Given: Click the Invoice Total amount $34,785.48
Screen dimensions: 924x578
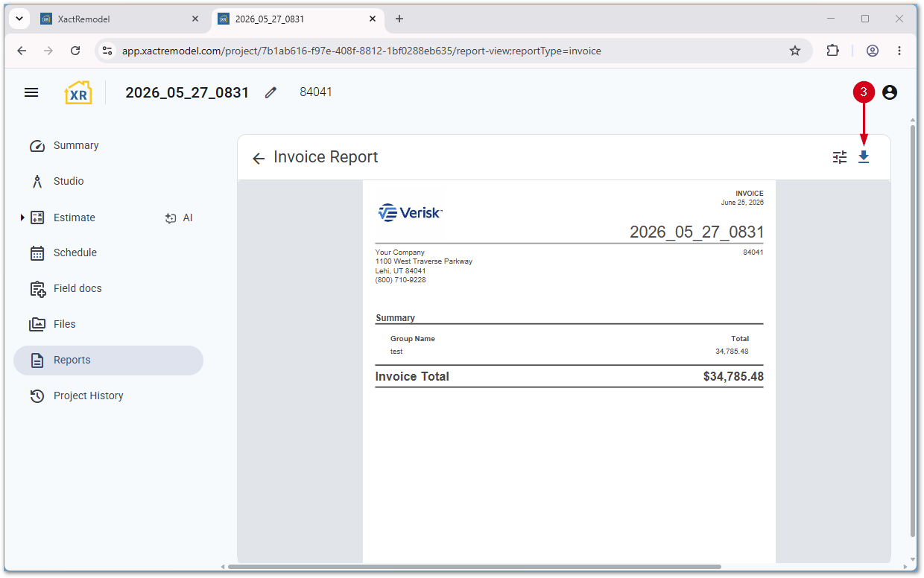Looking at the screenshot, I should 733,377.
